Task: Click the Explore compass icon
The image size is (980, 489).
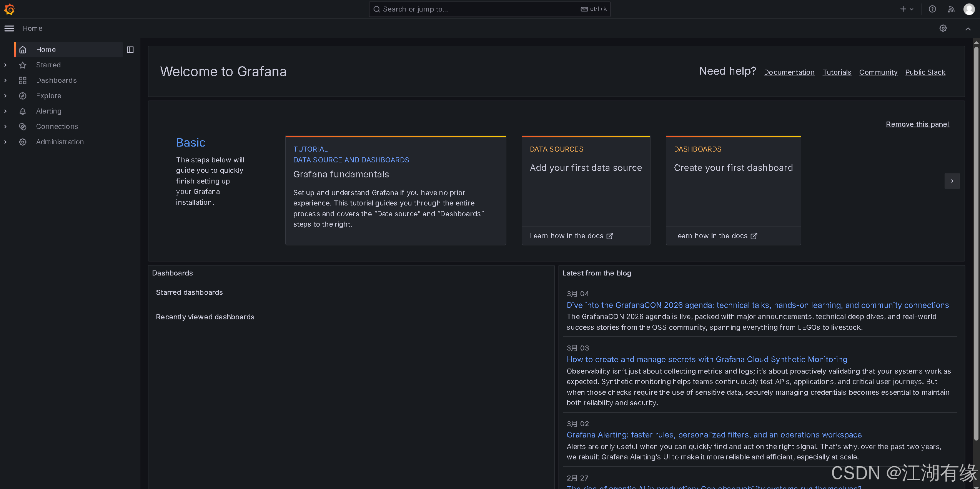Action: point(23,96)
